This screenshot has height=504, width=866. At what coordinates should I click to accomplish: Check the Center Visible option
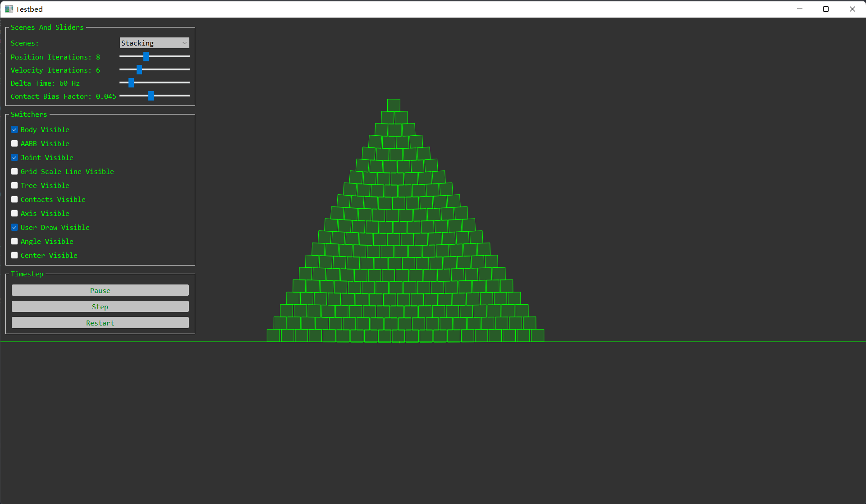(x=14, y=256)
